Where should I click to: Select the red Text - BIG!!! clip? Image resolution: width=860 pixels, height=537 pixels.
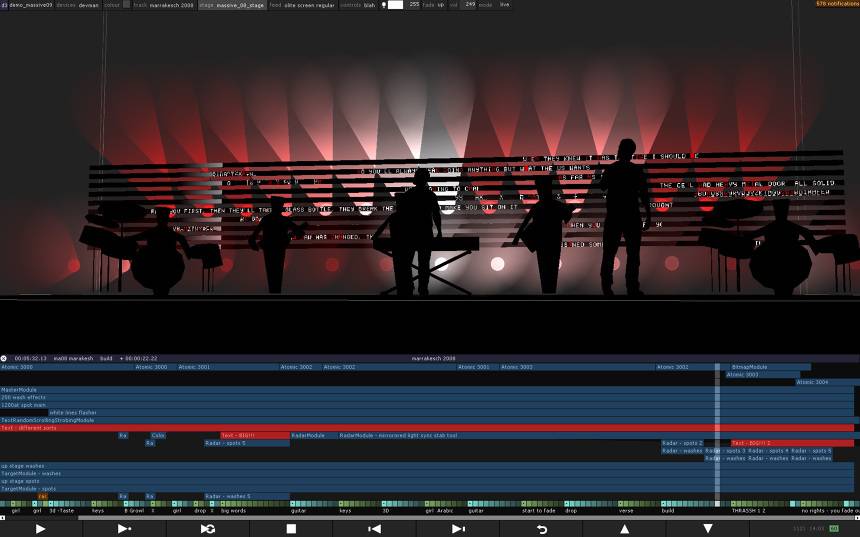click(255, 436)
